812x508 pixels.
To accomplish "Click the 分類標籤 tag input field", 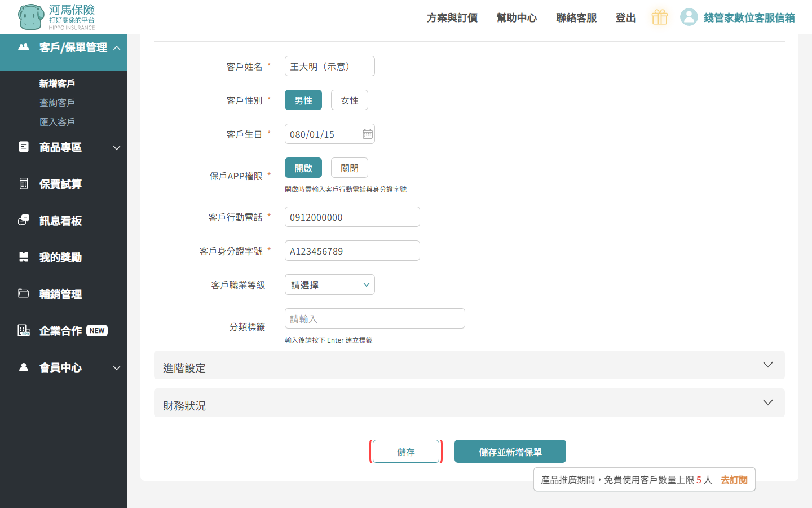I will pos(374,318).
